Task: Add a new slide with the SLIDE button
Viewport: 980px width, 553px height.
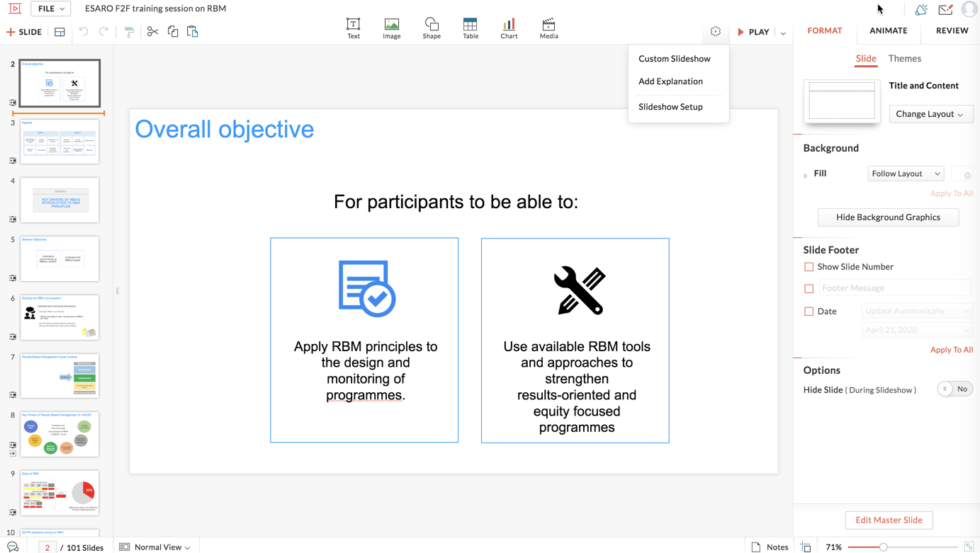Action: (24, 32)
